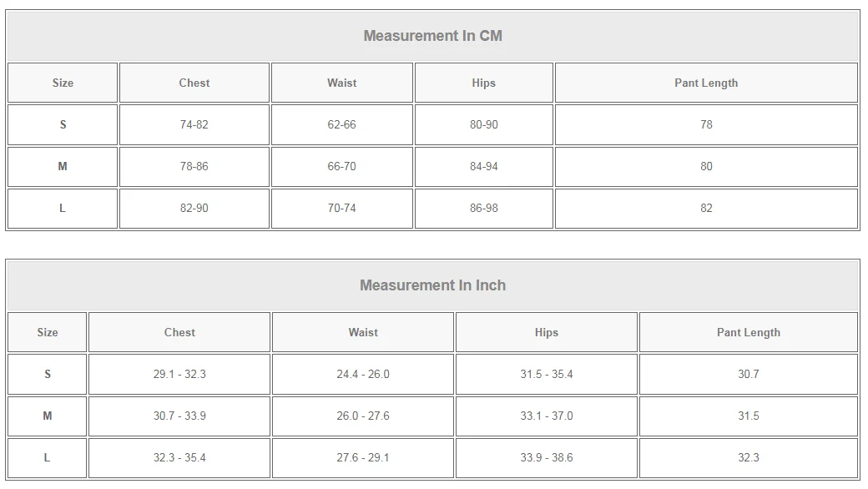Select pant length value 31.5

tap(749, 416)
